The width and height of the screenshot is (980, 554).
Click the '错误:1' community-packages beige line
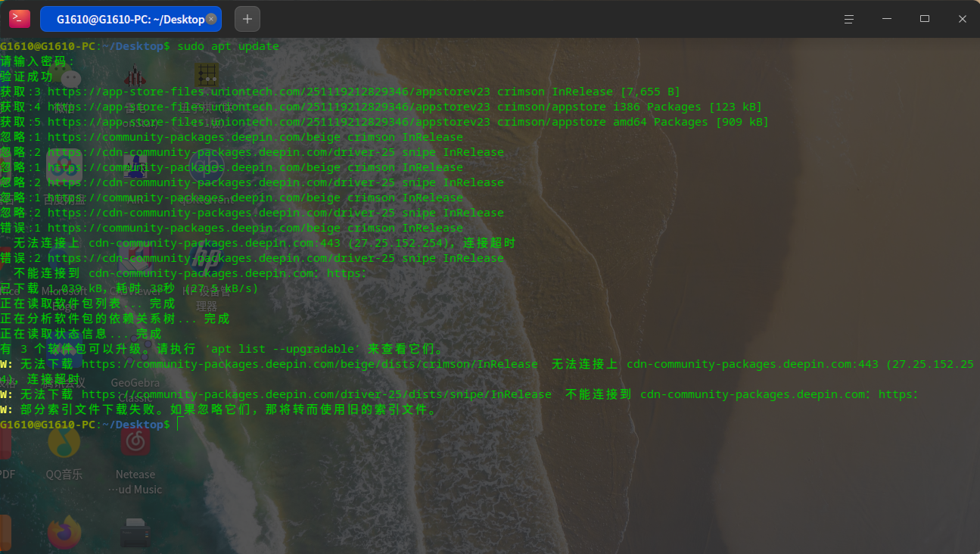(232, 228)
